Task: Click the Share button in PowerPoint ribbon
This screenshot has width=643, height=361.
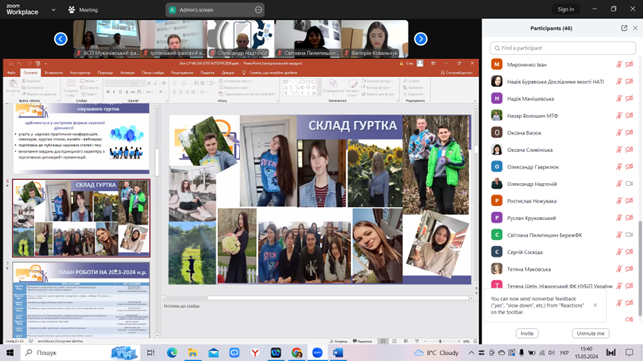Action: [x=456, y=73]
